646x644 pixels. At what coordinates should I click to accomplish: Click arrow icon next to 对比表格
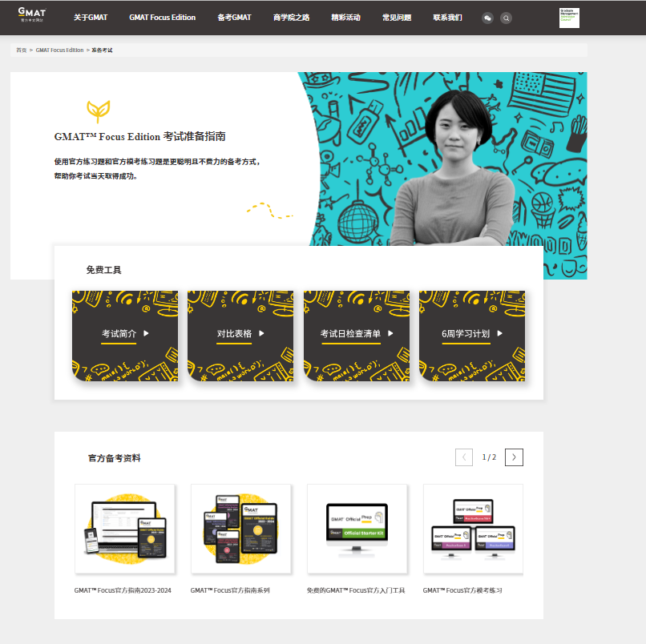tap(261, 333)
